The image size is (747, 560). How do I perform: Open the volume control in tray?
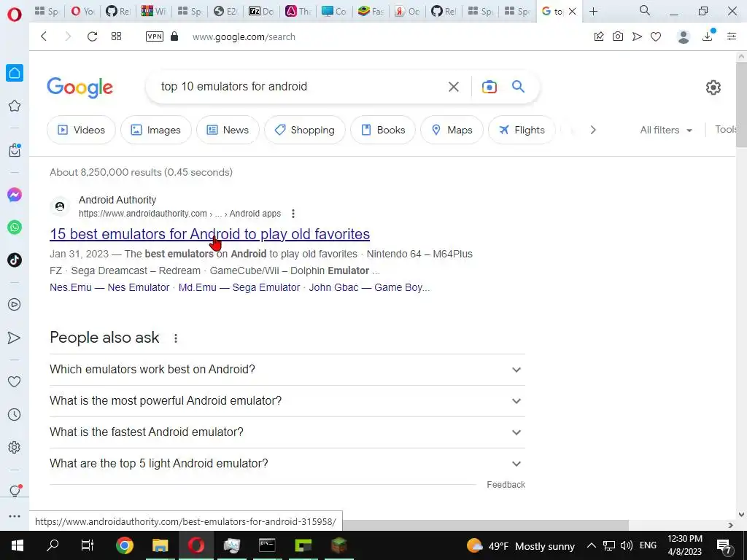(627, 545)
